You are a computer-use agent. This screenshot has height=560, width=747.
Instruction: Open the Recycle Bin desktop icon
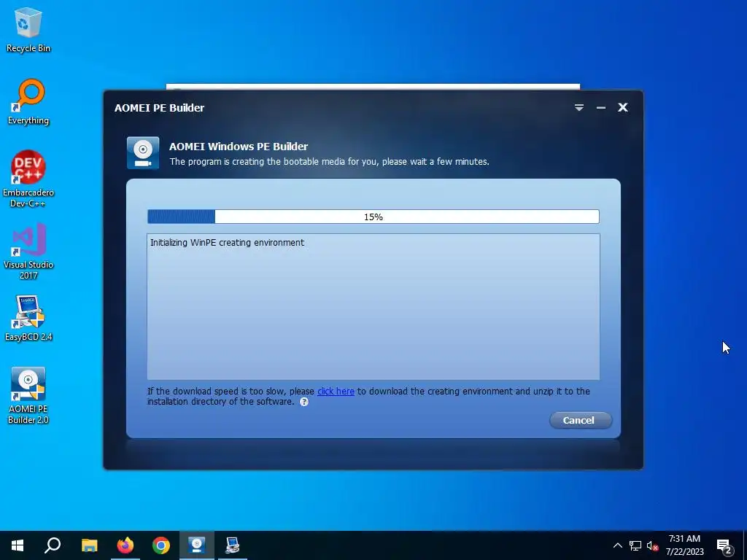[x=28, y=30]
